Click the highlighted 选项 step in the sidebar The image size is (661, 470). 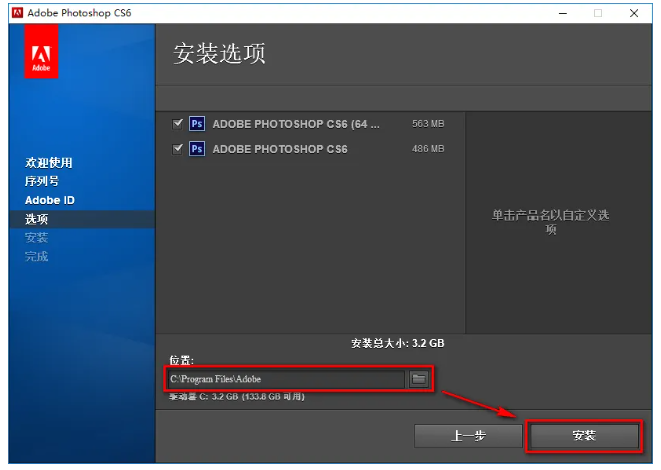point(37,219)
